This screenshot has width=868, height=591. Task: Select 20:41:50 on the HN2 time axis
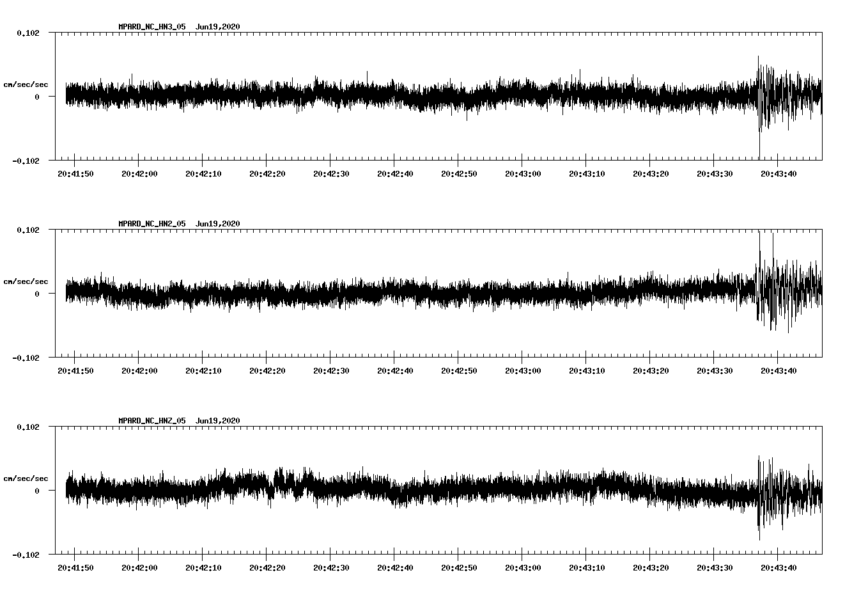pos(75,370)
